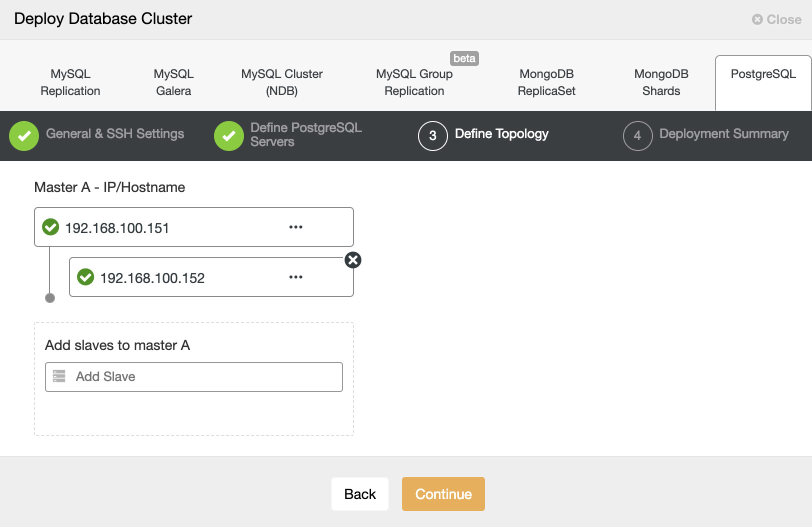The image size is (812, 527).
Task: Switch to the MySQL Replication tab
Action: (70, 82)
